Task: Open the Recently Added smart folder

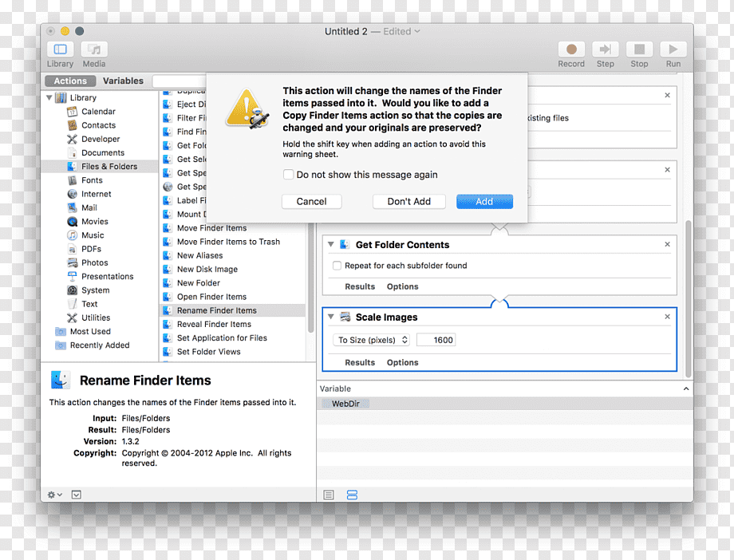Action: point(99,345)
